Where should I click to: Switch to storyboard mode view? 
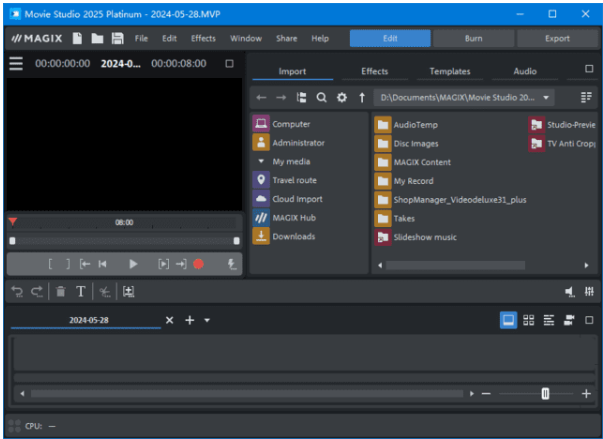click(x=508, y=320)
